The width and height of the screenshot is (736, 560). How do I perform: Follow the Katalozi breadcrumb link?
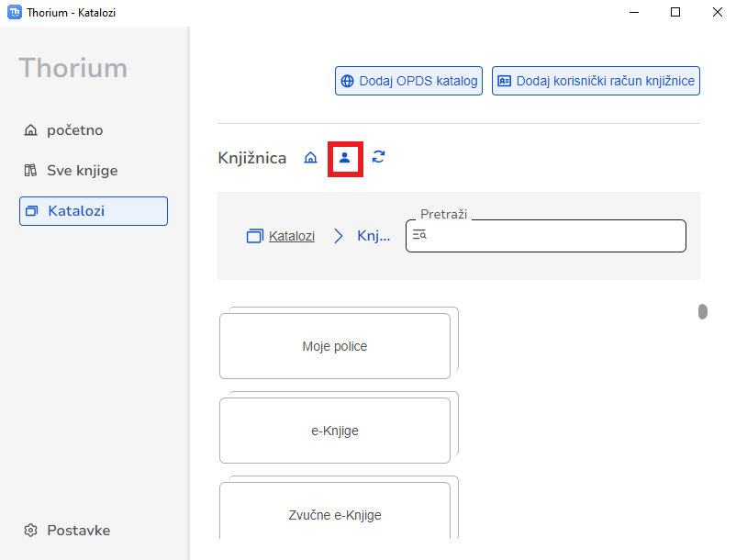click(291, 236)
